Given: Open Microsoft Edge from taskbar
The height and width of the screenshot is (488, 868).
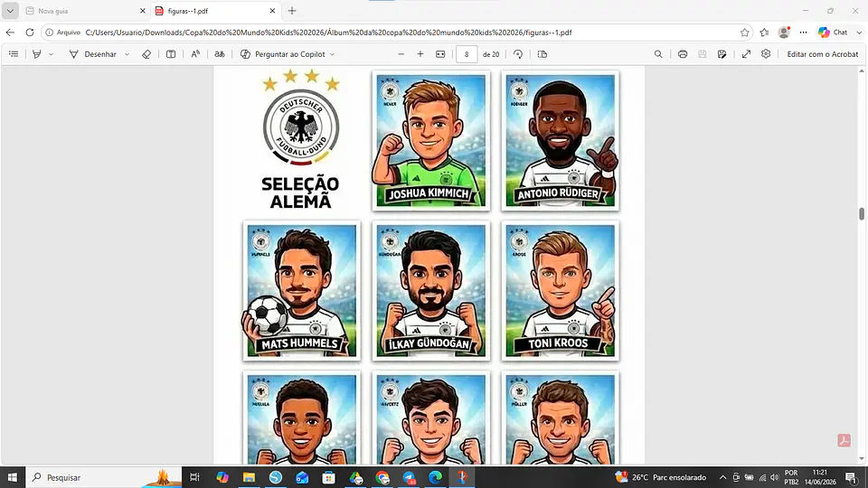Looking at the screenshot, I should [x=436, y=477].
